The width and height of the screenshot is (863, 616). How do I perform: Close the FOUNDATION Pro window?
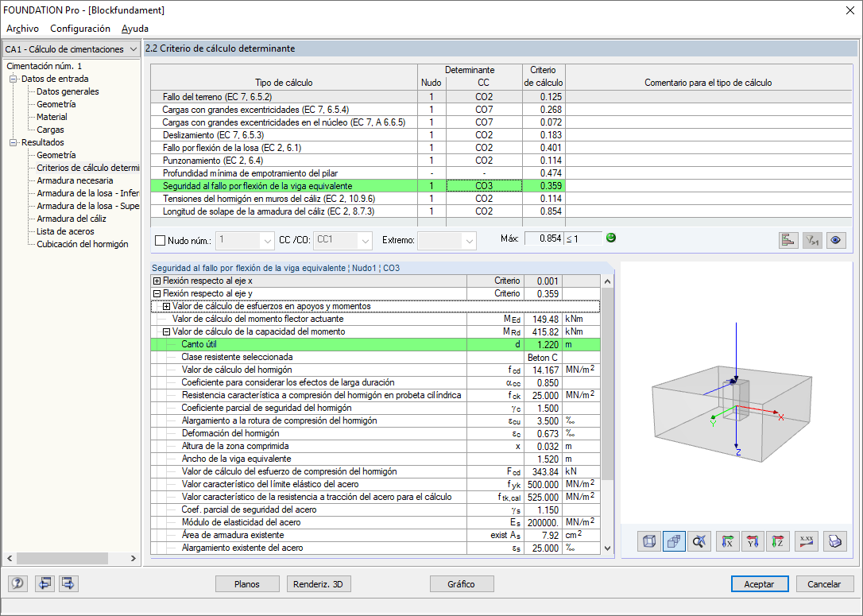point(849,10)
